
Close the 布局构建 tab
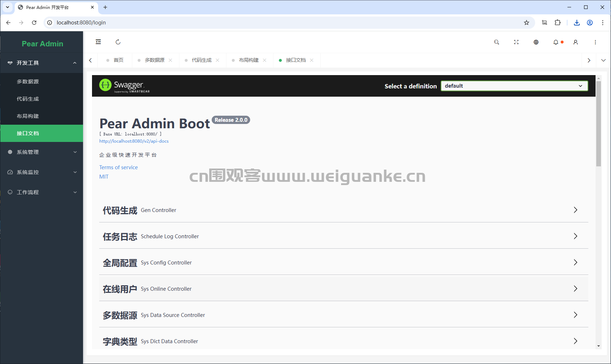coord(265,60)
